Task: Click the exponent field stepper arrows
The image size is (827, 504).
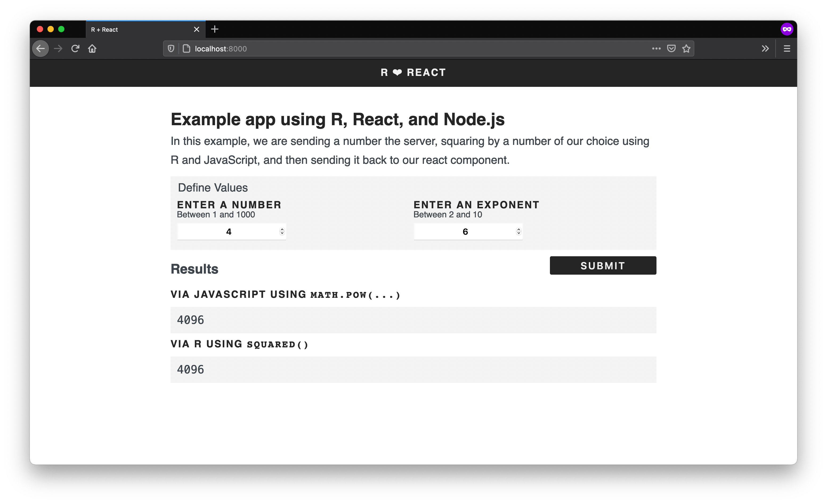Action: pos(518,231)
